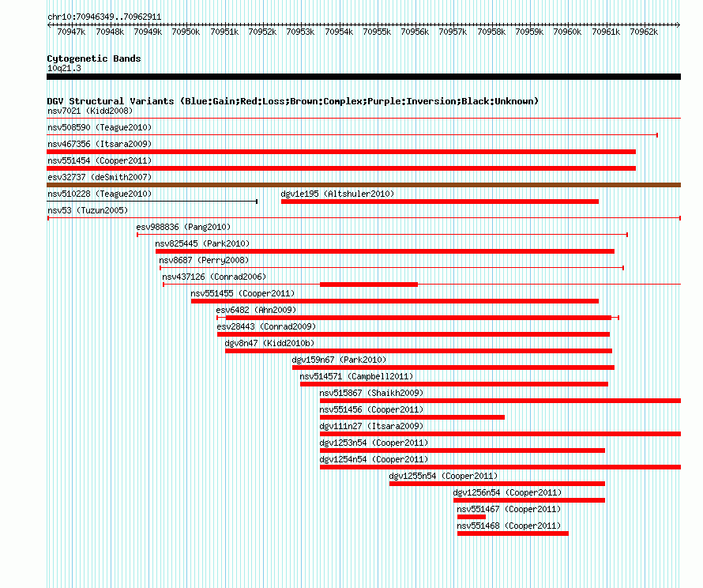Select nsv514571 (Campbell2011) label
This screenshot has height=588, width=703.
tap(356, 376)
